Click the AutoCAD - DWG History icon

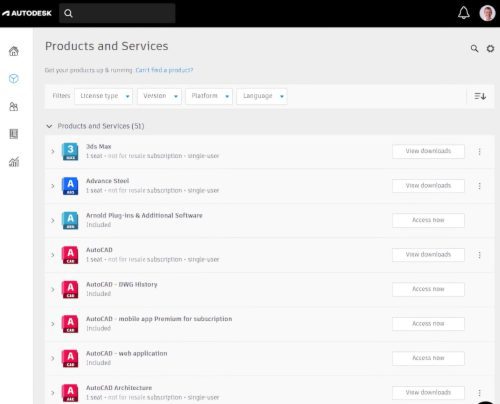point(70,289)
